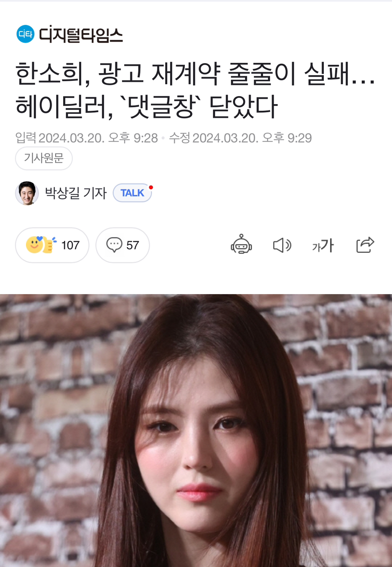Click the red notification dot on TALK
Screen dimensions: 392x567
tap(151, 187)
